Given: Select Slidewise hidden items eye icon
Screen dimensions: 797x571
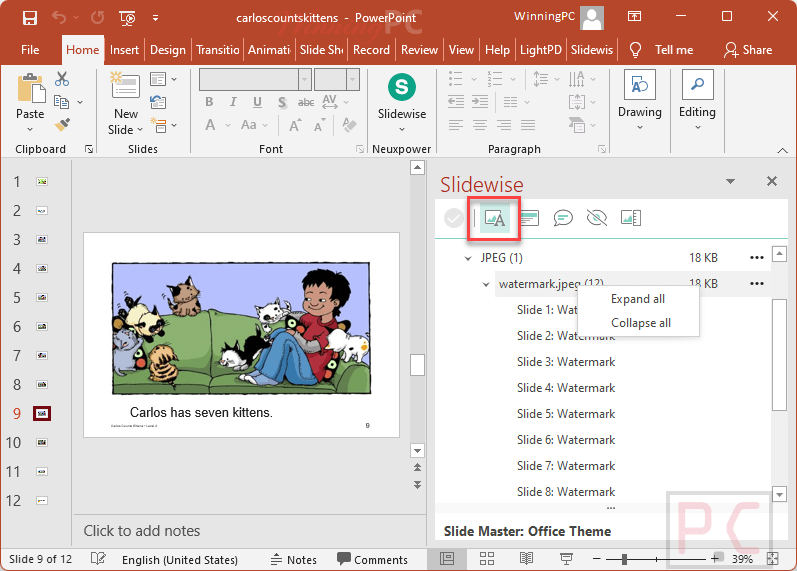Looking at the screenshot, I should pos(597,219).
